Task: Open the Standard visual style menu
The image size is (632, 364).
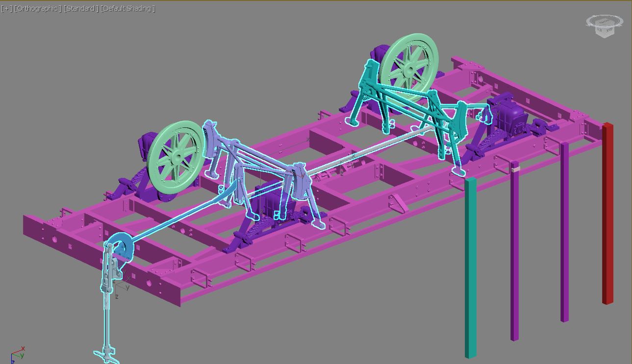Action: coord(81,9)
